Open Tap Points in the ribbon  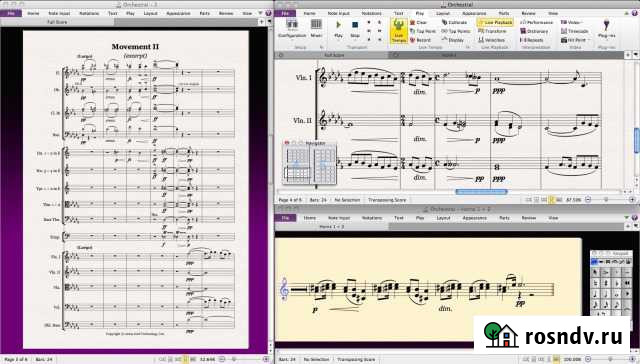[x=456, y=31]
